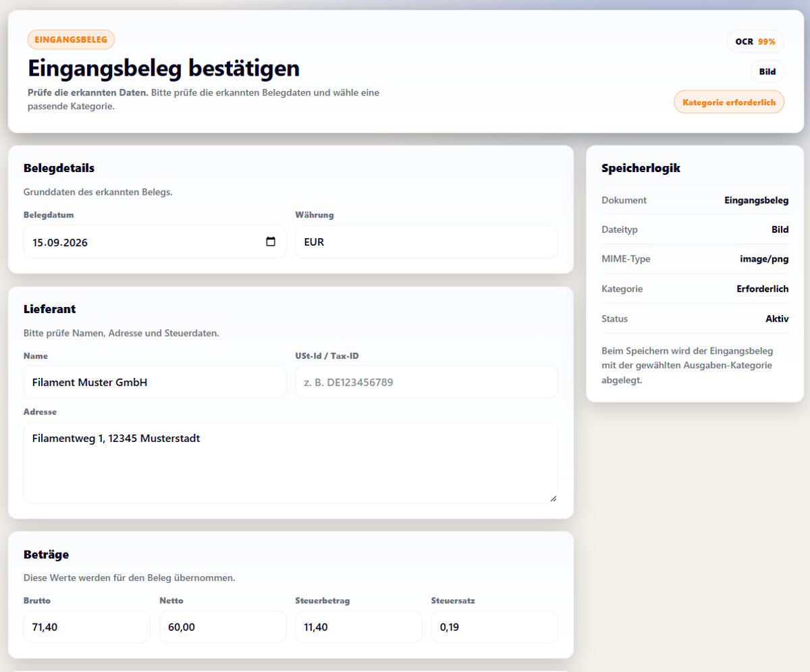Screen dimensions: 810x672
Task: Click the Lieferant Name field
Action: [x=155, y=382]
